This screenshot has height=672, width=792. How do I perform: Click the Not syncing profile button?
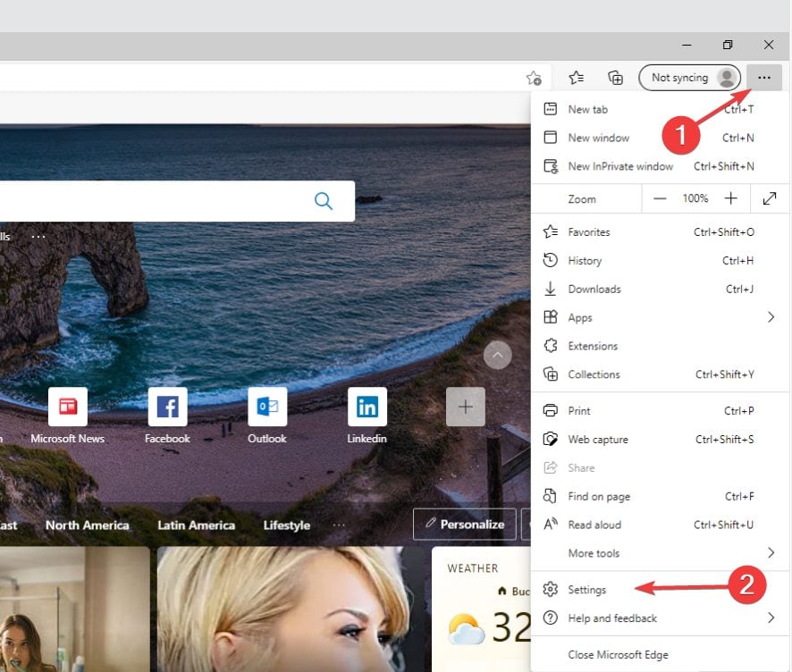click(x=689, y=78)
